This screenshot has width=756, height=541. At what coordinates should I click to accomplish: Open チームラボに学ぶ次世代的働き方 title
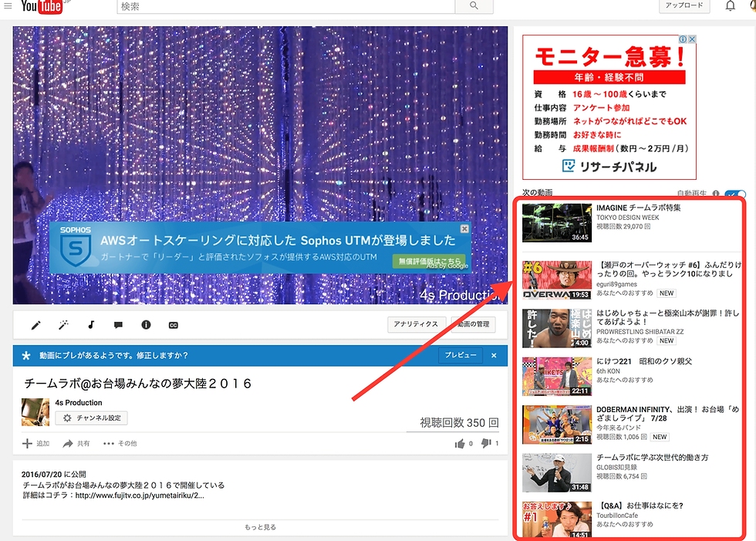(x=653, y=458)
